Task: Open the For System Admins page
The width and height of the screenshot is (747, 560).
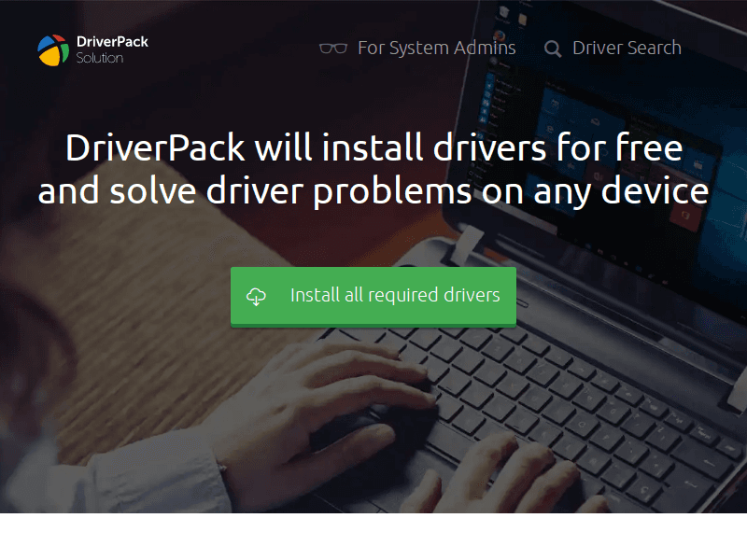Action: click(436, 48)
